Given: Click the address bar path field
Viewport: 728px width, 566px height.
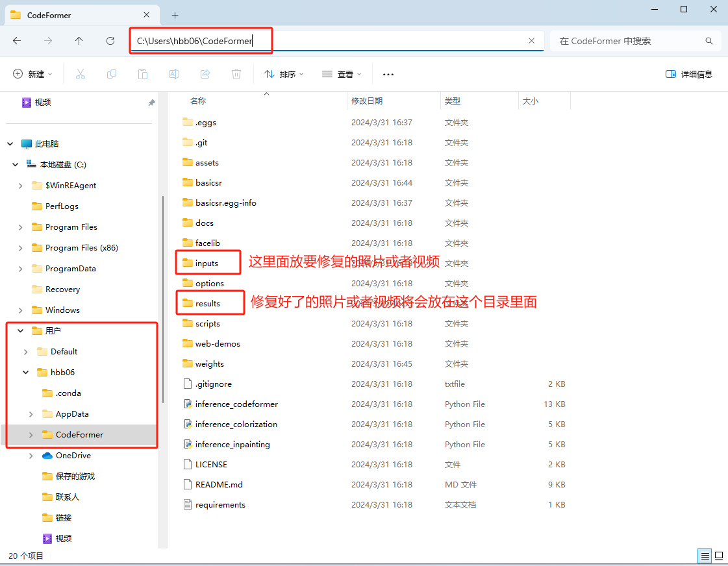Looking at the screenshot, I should (x=336, y=41).
